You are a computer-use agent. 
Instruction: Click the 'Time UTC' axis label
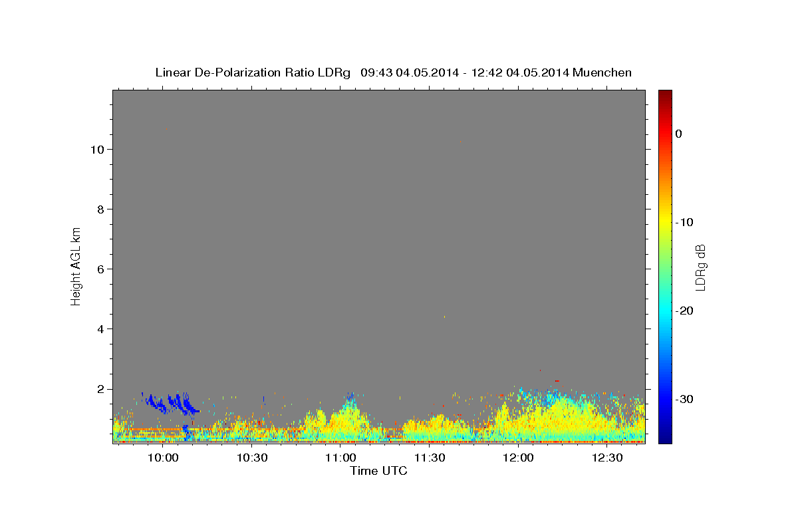click(378, 471)
